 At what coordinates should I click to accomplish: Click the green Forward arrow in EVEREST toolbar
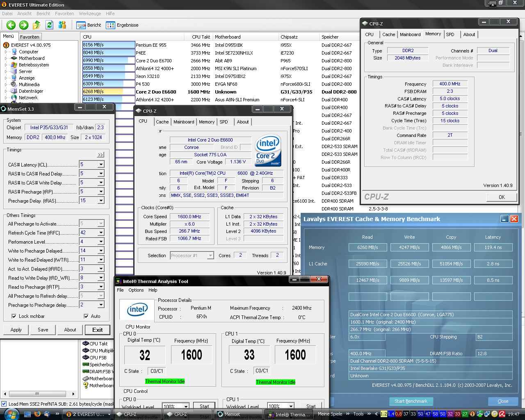tap(24, 25)
